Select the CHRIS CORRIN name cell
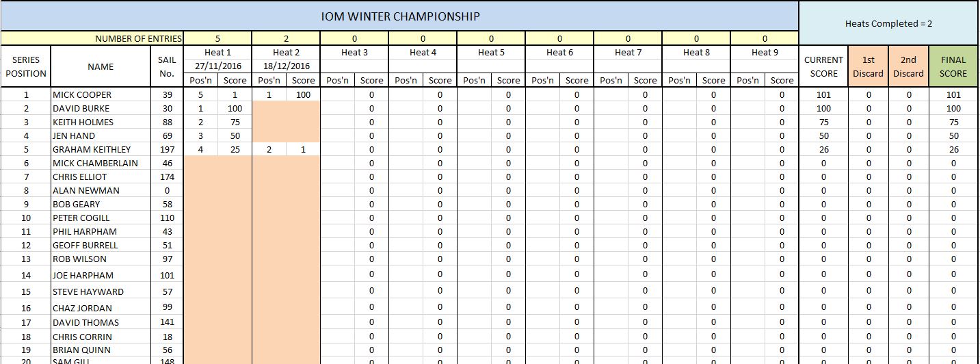The width and height of the screenshot is (980, 364). point(101,337)
